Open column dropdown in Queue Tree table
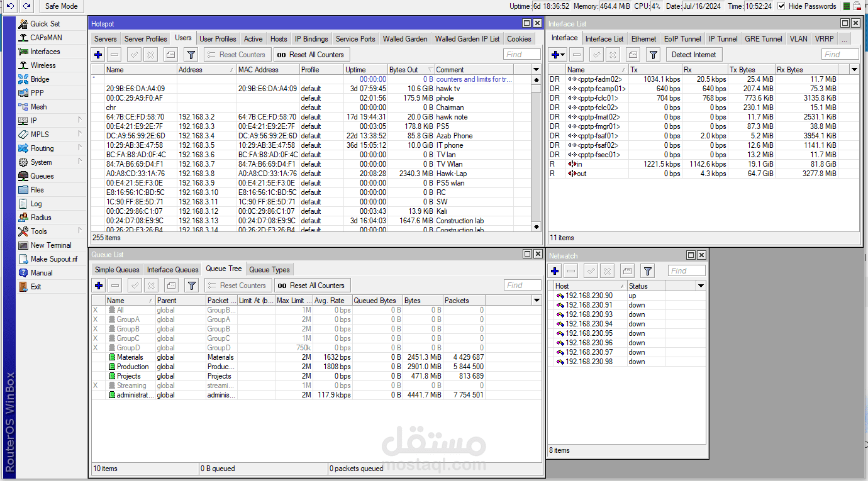This screenshot has width=868, height=483. click(537, 301)
